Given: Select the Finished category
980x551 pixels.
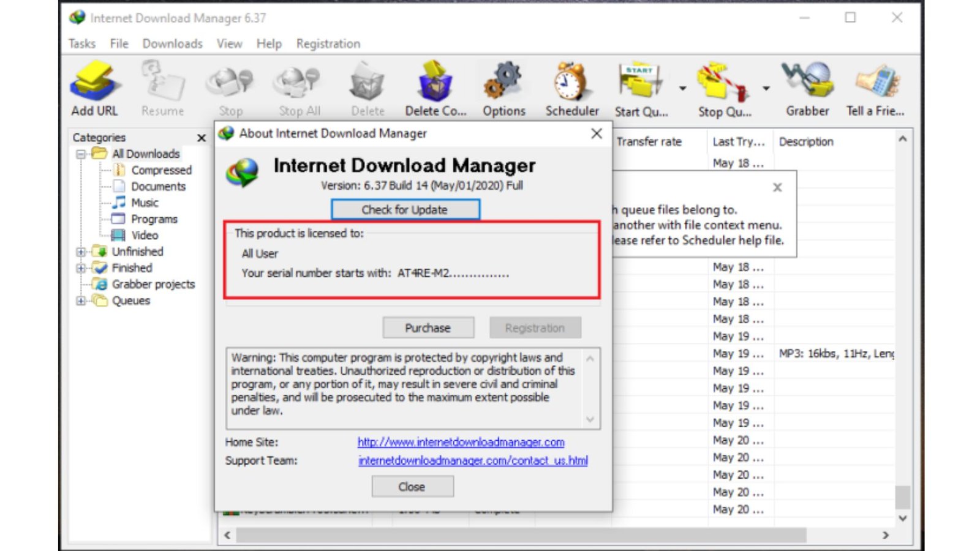Looking at the screenshot, I should coord(132,268).
